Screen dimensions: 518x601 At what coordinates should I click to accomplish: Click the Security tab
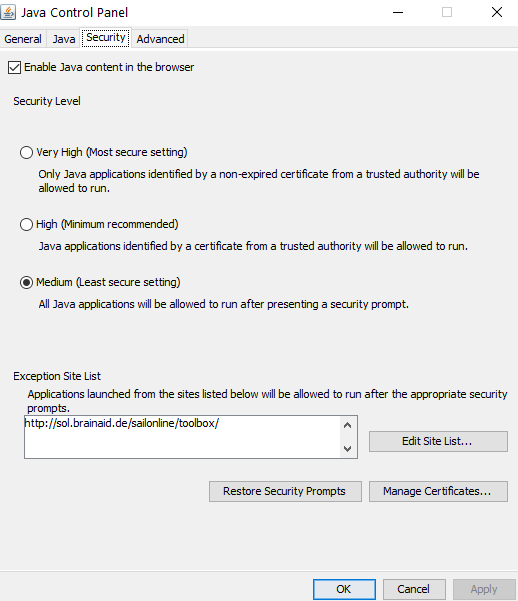click(105, 38)
